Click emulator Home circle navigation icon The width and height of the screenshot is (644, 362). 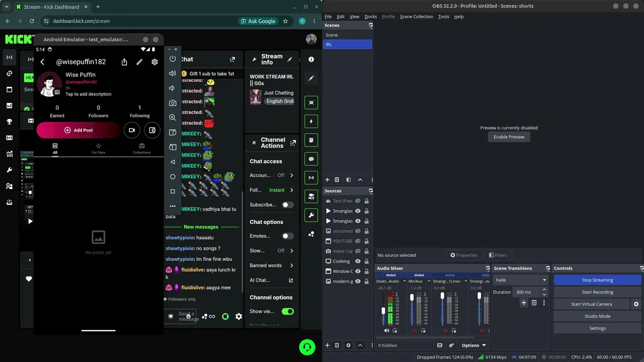click(x=173, y=176)
